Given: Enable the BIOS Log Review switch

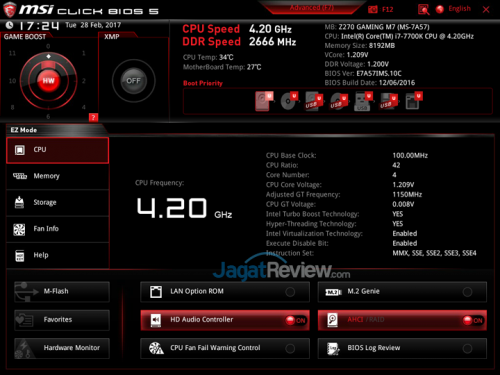Looking at the screenshot, I should 467,349.
